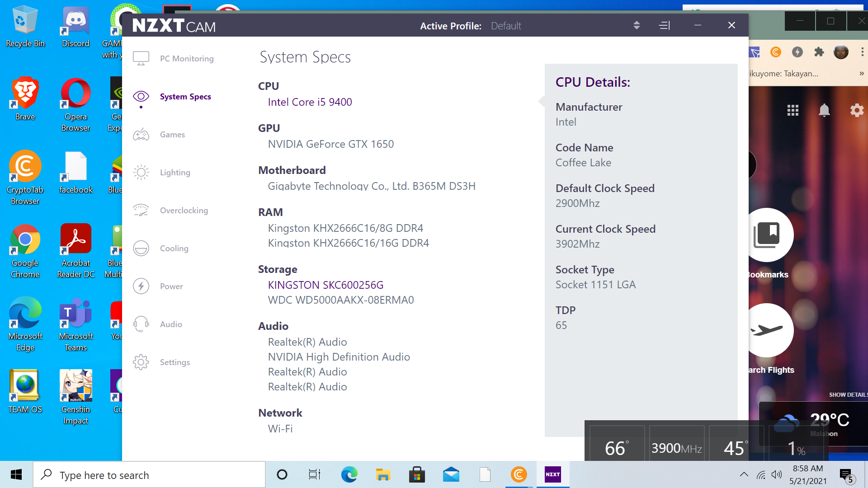Image resolution: width=868 pixels, height=488 pixels.
Task: Switch to the Power section
Action: pyautogui.click(x=171, y=286)
